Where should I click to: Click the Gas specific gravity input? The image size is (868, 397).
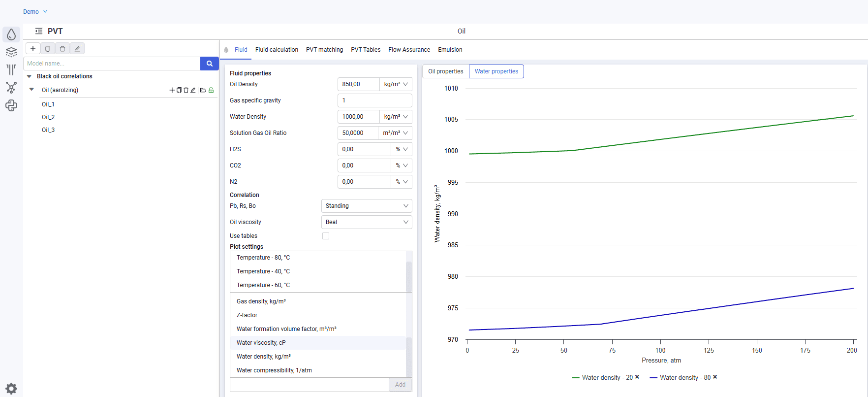tap(375, 100)
